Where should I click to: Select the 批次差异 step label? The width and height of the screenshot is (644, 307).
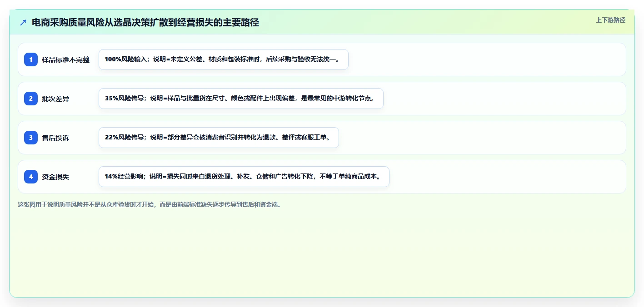tap(55, 99)
